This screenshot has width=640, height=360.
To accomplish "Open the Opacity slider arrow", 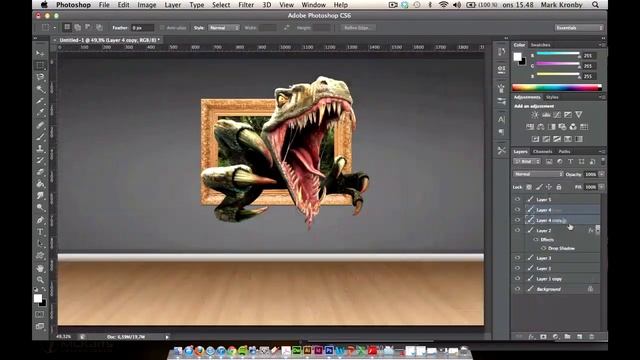I will tap(601, 174).
